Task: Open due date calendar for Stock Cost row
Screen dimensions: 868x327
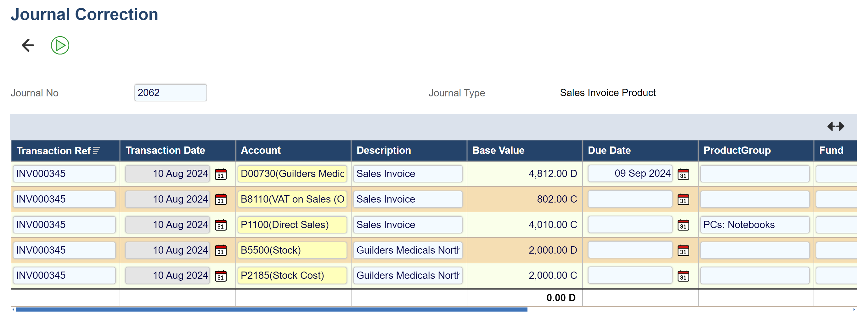Action: coord(683,276)
